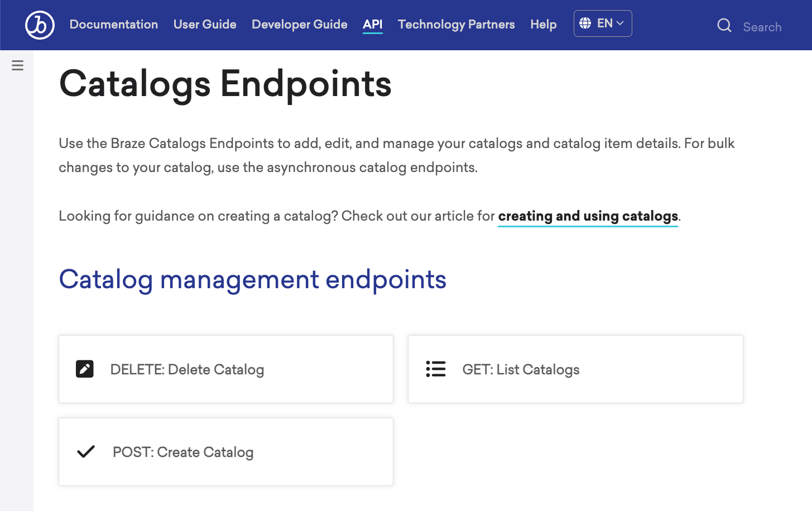Click the Braze logo in header
This screenshot has width=812, height=511.
point(40,25)
